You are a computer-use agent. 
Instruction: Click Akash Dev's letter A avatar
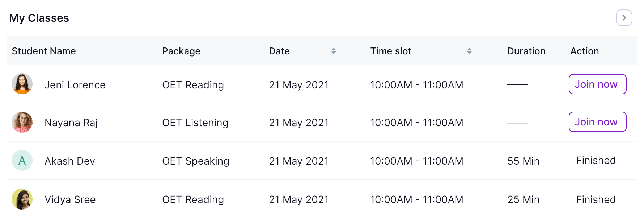(x=22, y=160)
